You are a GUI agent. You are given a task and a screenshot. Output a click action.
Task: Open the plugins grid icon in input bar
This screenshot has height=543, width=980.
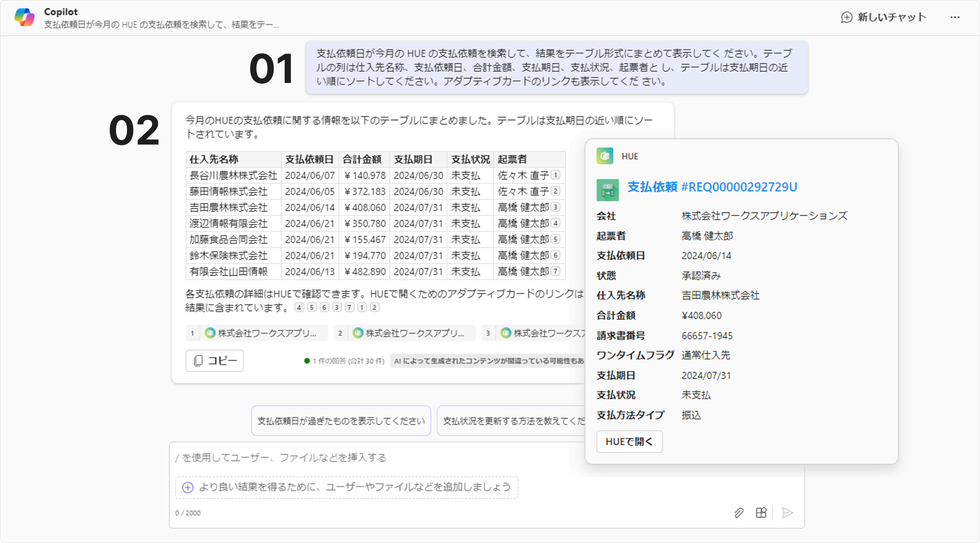pyautogui.click(x=761, y=513)
